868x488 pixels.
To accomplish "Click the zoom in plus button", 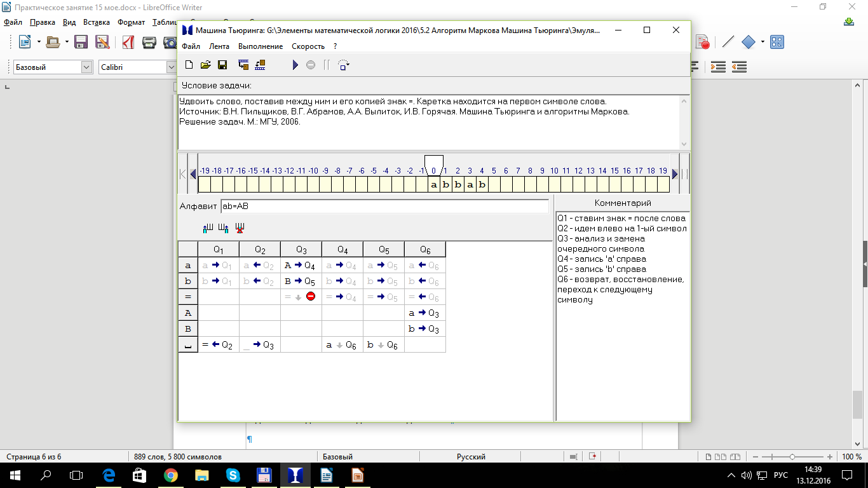I will 830,457.
